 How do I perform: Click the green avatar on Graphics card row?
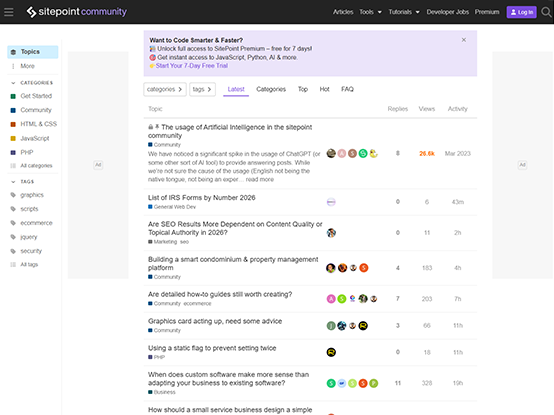pos(331,326)
